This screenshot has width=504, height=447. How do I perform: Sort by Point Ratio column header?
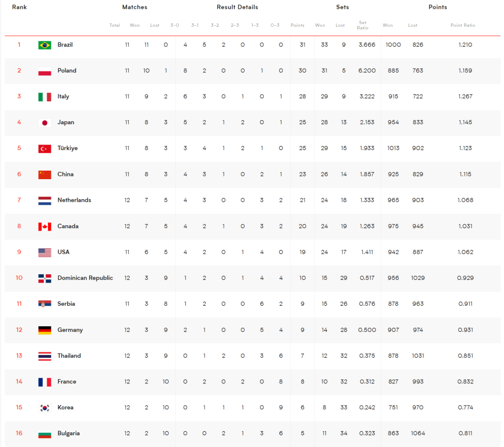[463, 25]
